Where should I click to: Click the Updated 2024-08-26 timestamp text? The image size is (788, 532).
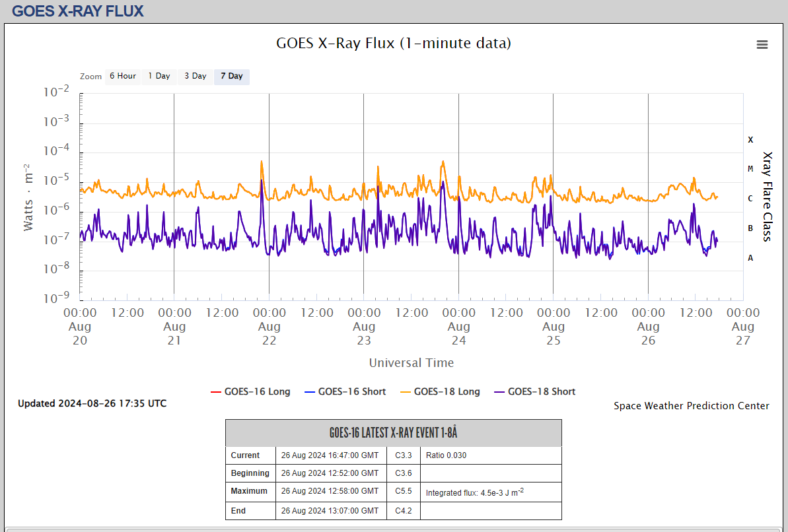[x=92, y=403]
